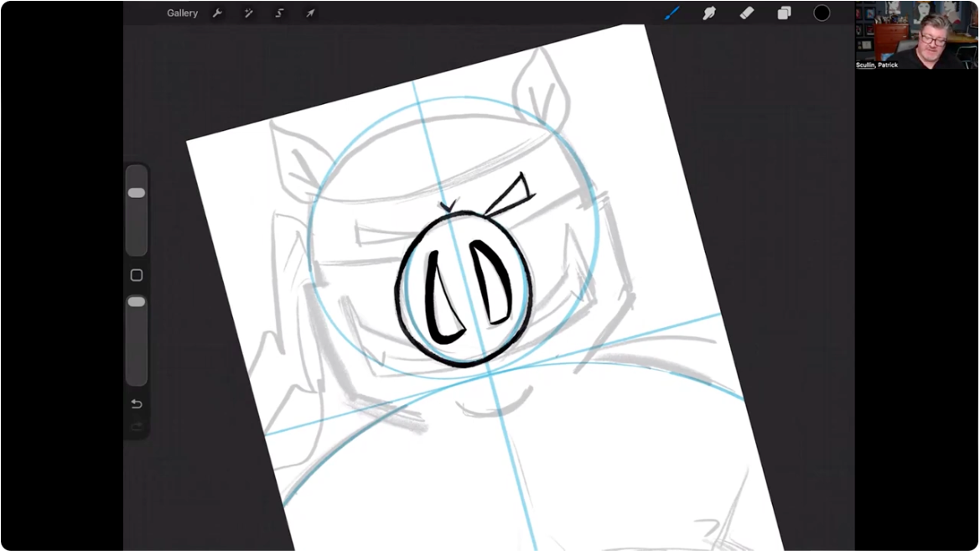Select the Selection S-shaped tool

[x=279, y=13]
